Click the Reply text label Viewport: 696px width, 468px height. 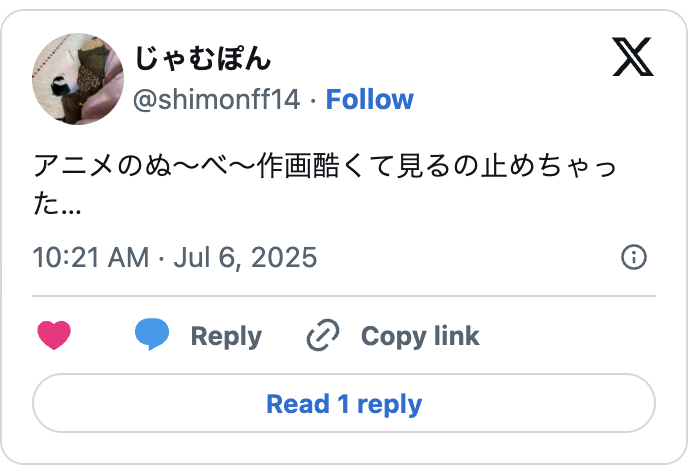(226, 336)
